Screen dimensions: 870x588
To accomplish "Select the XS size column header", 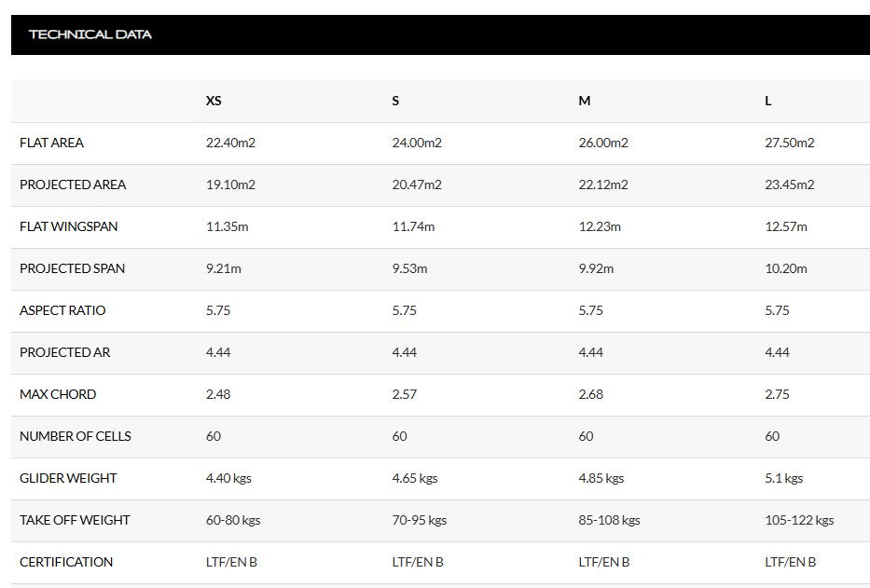I will coord(214,101).
